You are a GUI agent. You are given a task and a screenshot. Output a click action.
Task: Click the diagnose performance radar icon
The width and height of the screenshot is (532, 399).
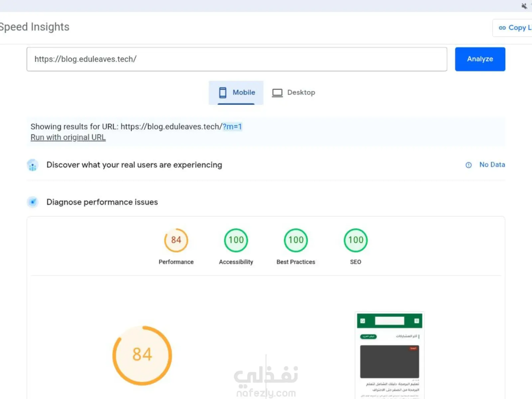point(33,202)
